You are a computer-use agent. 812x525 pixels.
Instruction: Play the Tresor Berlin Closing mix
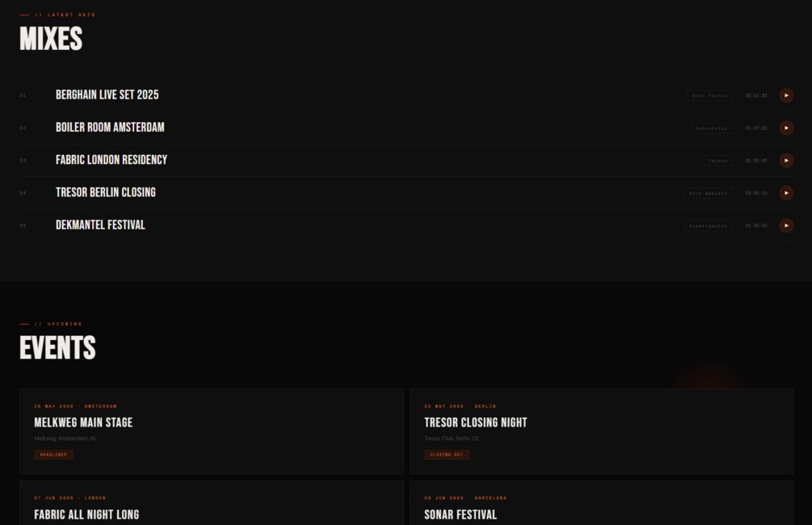click(786, 193)
